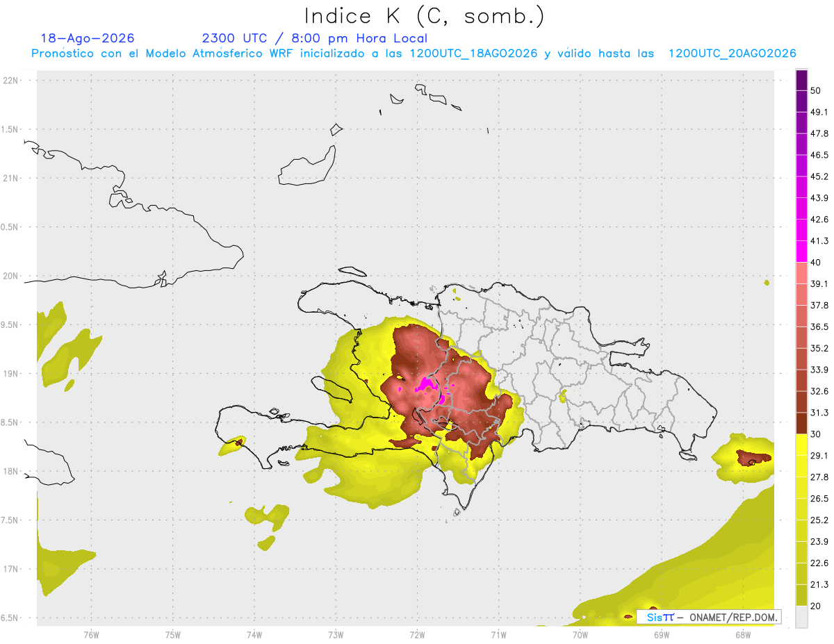Click the "18N" latitude label

point(12,471)
